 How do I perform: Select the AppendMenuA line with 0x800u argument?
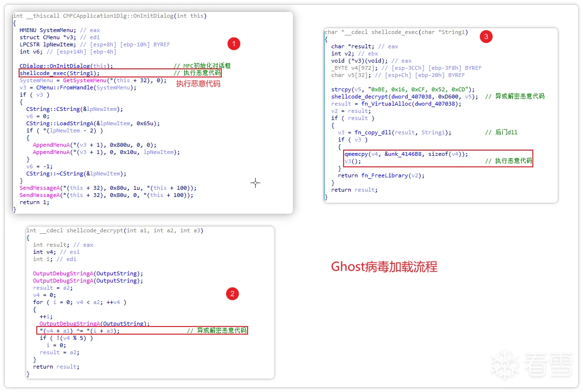(x=95, y=145)
